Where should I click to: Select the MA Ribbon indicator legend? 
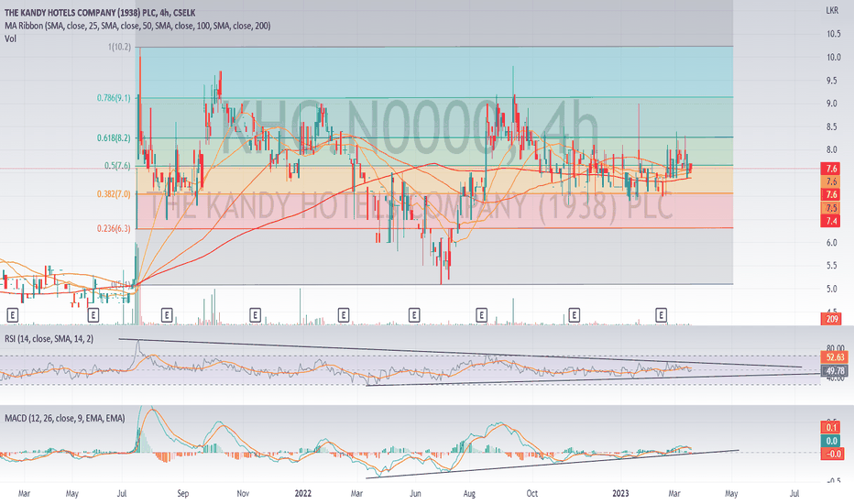[x=137, y=26]
